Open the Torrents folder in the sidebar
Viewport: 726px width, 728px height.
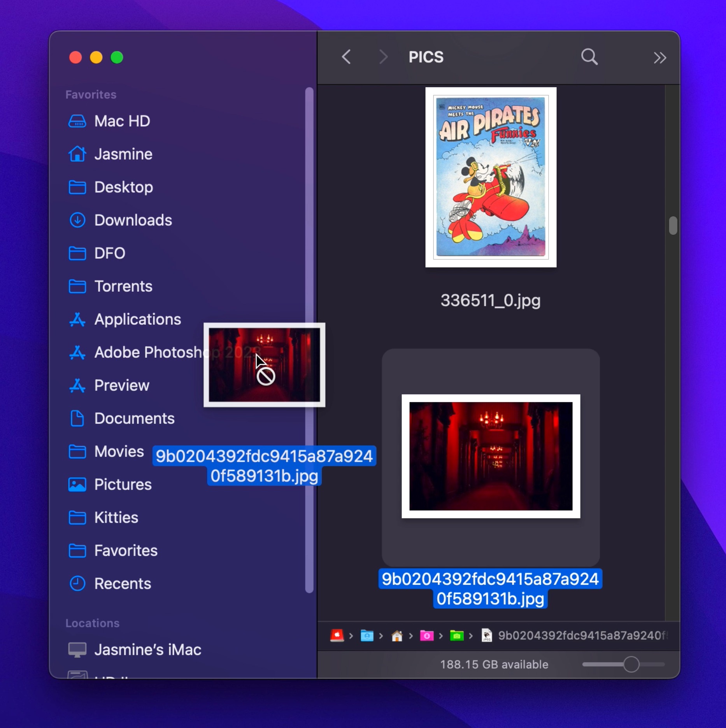coord(110,286)
